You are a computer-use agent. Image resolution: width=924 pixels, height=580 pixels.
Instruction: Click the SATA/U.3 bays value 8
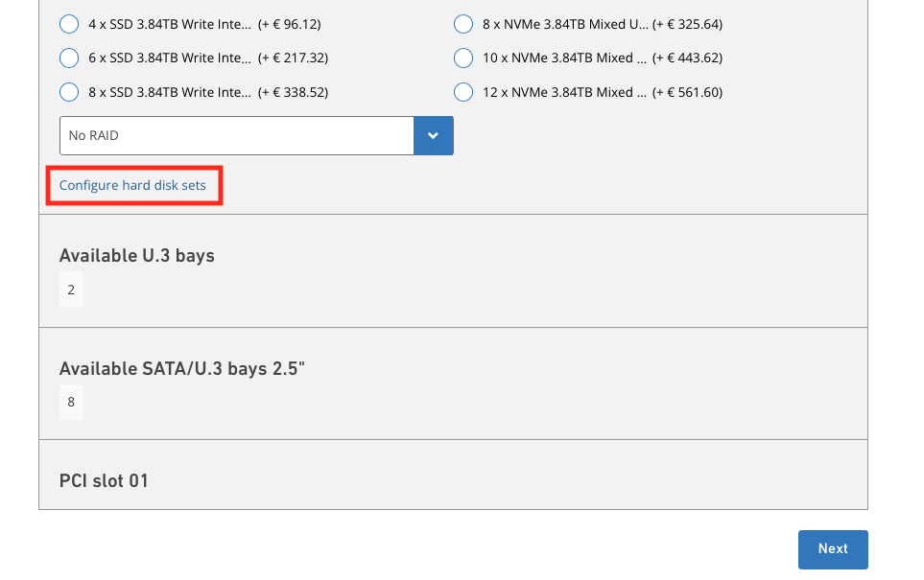coord(71,403)
